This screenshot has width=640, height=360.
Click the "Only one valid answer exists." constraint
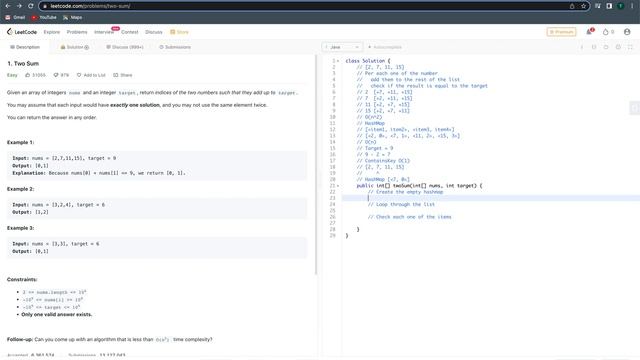point(57,315)
